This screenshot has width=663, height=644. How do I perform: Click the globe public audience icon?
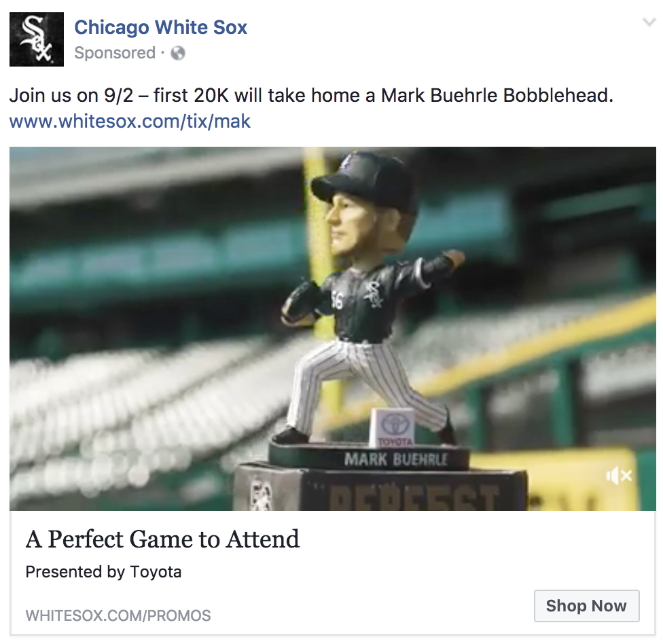point(178,53)
